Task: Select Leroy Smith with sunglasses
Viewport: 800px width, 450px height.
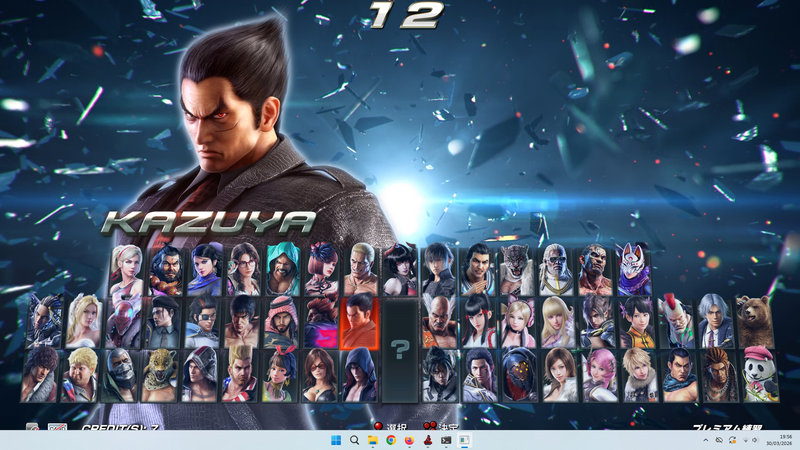Action: (x=556, y=270)
